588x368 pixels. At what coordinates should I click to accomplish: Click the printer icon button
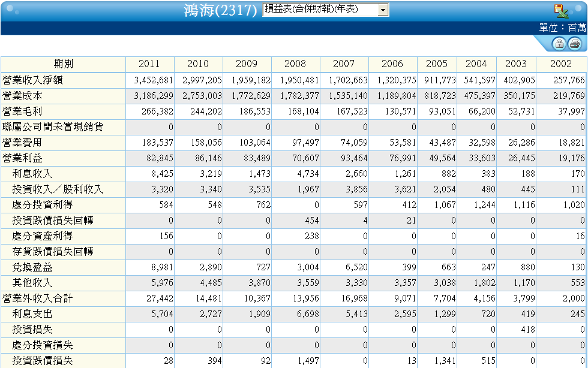pos(574,44)
